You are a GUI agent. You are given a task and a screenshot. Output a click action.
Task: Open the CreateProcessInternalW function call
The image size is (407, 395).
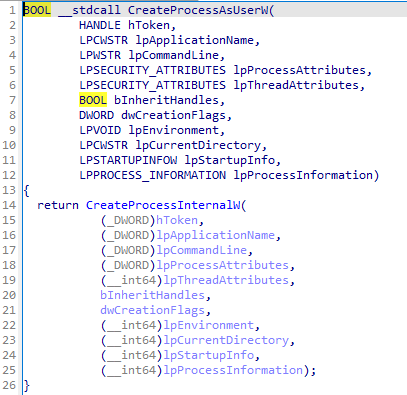163,205
